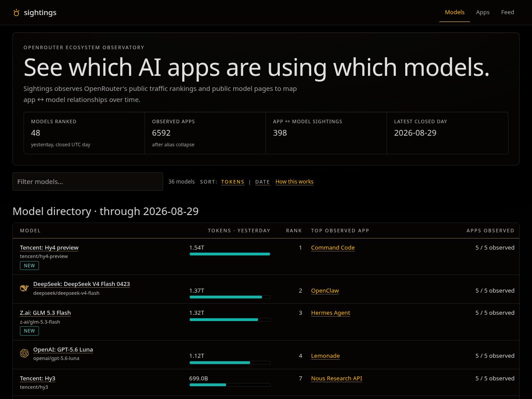This screenshot has height=399, width=532.
Task: Click the OpenAI logo icon
Action: [24, 353]
